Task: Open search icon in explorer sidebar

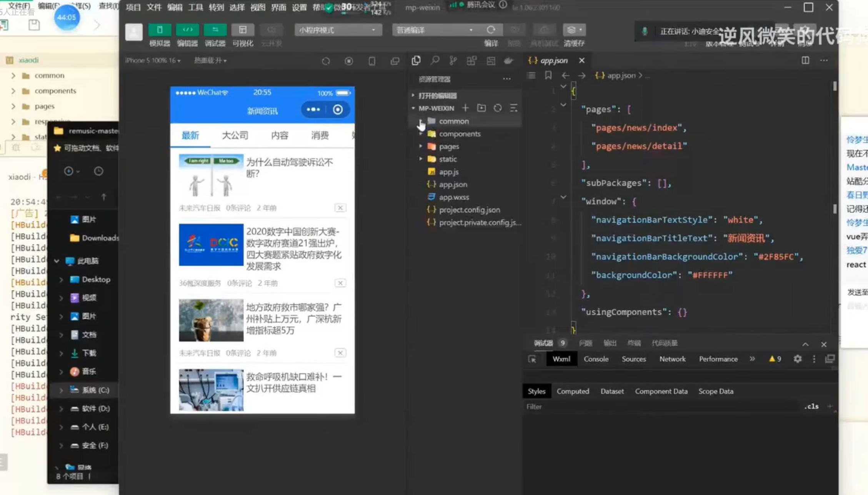Action: (435, 60)
